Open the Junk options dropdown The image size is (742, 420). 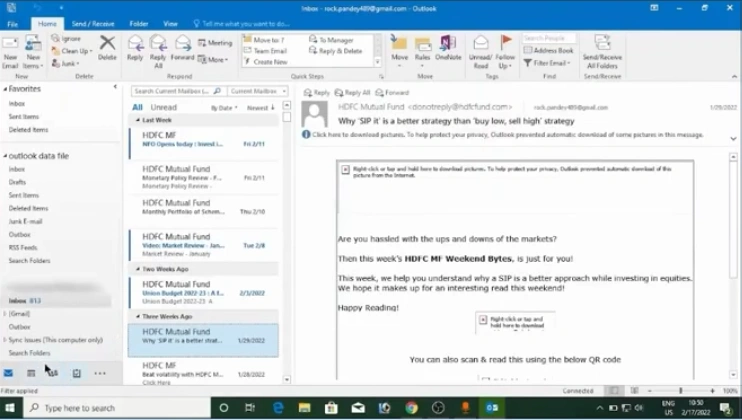pyautogui.click(x=65, y=63)
